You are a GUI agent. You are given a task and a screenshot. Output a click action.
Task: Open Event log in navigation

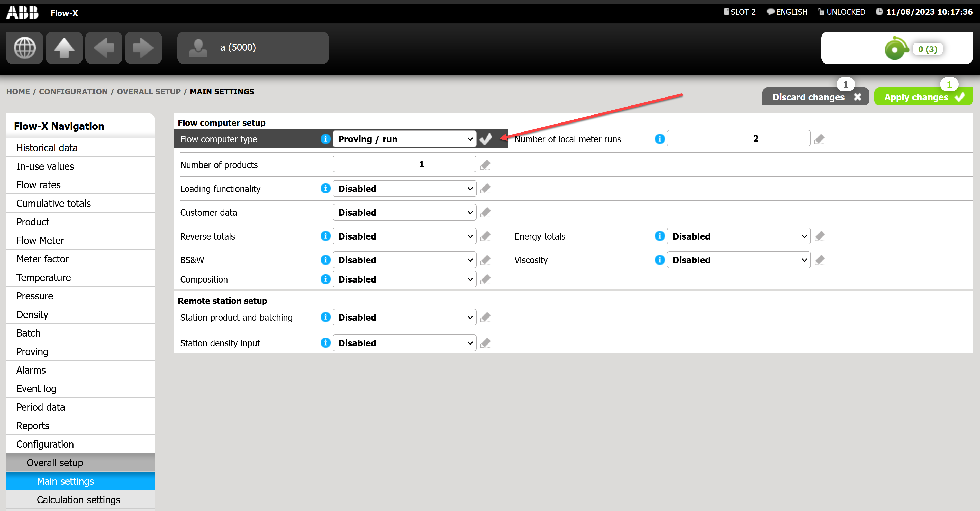81,388
